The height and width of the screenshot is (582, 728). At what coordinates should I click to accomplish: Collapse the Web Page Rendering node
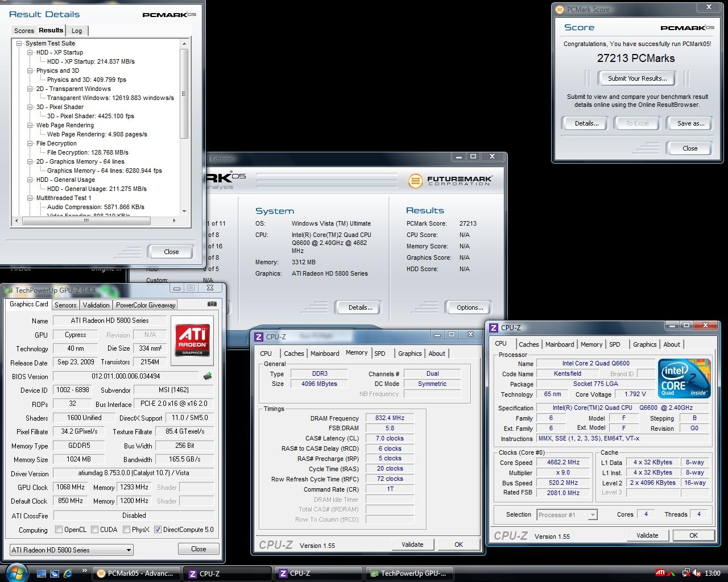(x=30, y=125)
